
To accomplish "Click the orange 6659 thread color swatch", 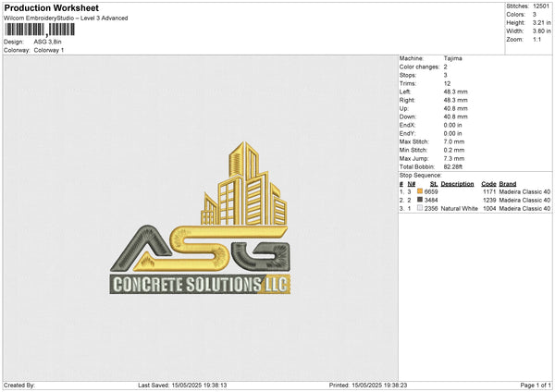I will (420, 191).
